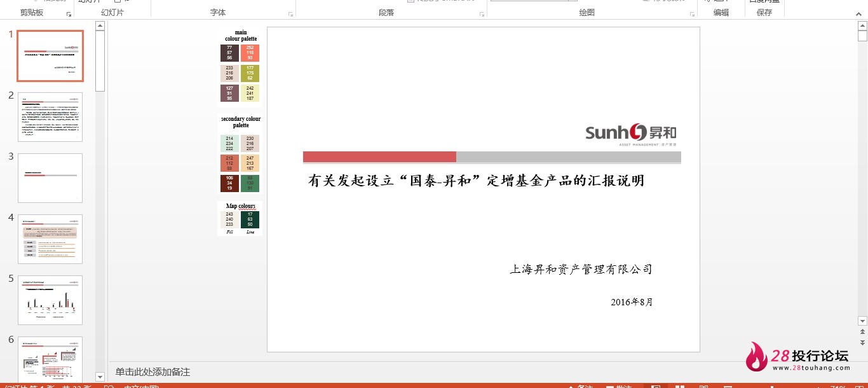Click thumbnail pane scroll down arrow
Viewport: 868px width, 388px height.
pyautogui.click(x=100, y=377)
